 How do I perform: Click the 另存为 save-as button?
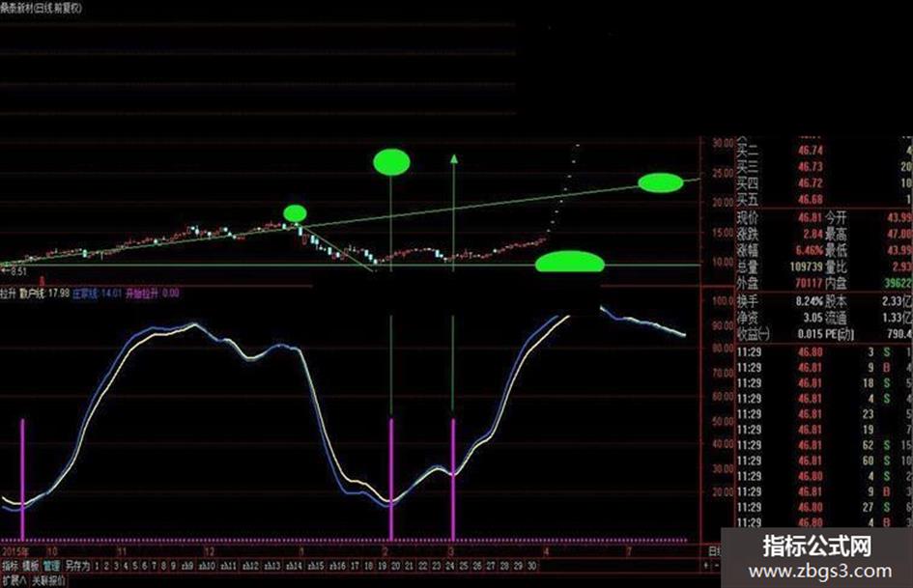[x=77, y=566]
